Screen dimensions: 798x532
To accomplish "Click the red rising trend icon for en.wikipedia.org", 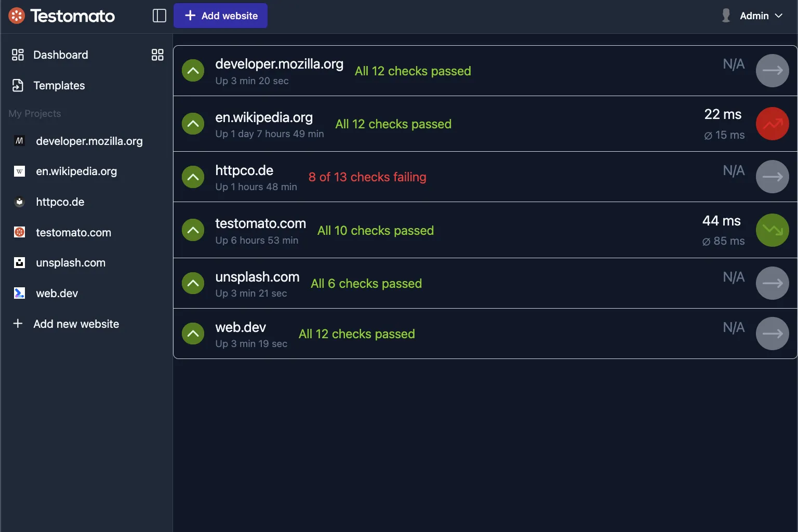I will click(772, 124).
